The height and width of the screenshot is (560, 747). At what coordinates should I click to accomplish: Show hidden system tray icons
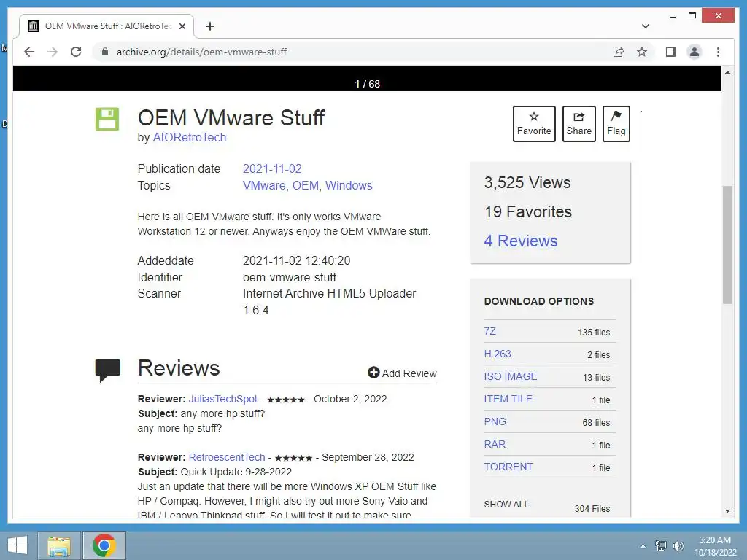click(643, 546)
